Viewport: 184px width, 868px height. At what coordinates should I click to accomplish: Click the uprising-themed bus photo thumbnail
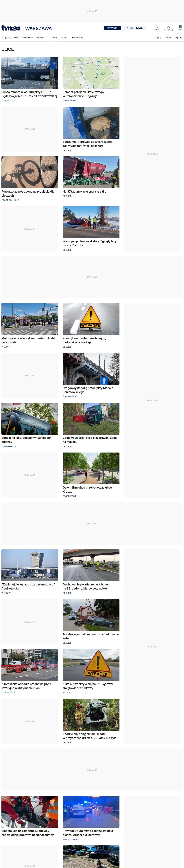click(30, 419)
